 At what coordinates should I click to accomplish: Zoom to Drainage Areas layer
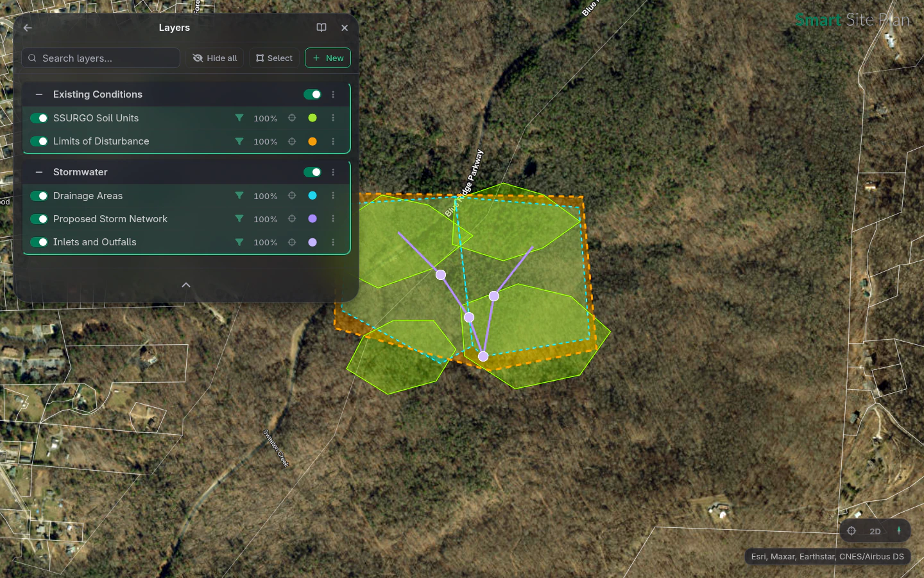(x=292, y=196)
